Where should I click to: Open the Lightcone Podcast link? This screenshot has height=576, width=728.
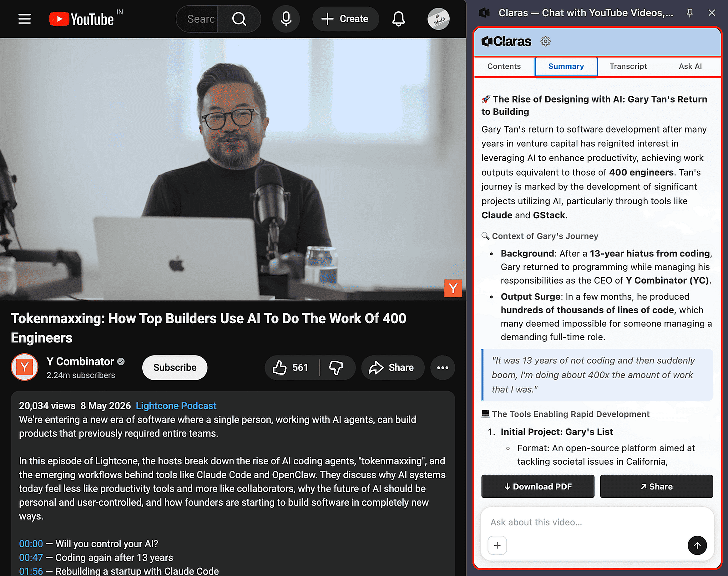click(x=176, y=406)
